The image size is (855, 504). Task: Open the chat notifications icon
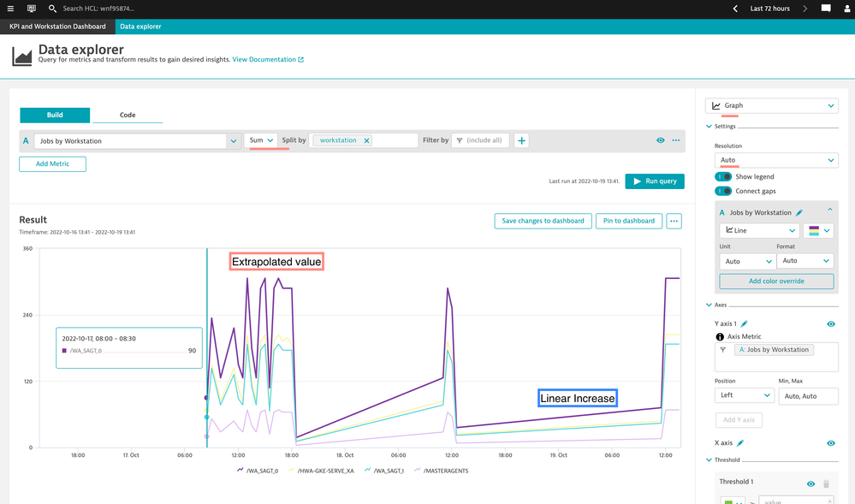click(x=826, y=9)
